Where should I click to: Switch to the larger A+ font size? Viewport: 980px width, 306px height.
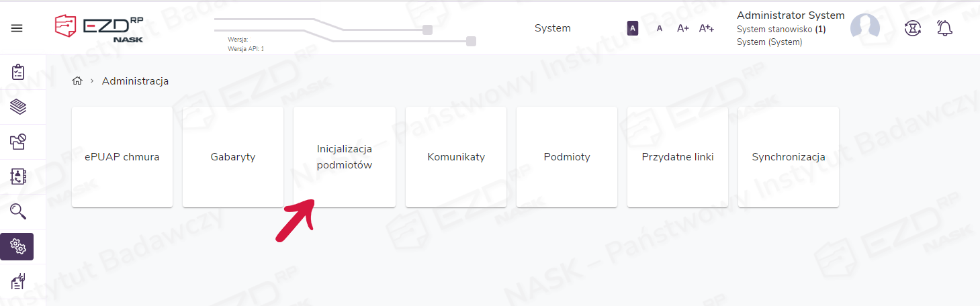682,28
